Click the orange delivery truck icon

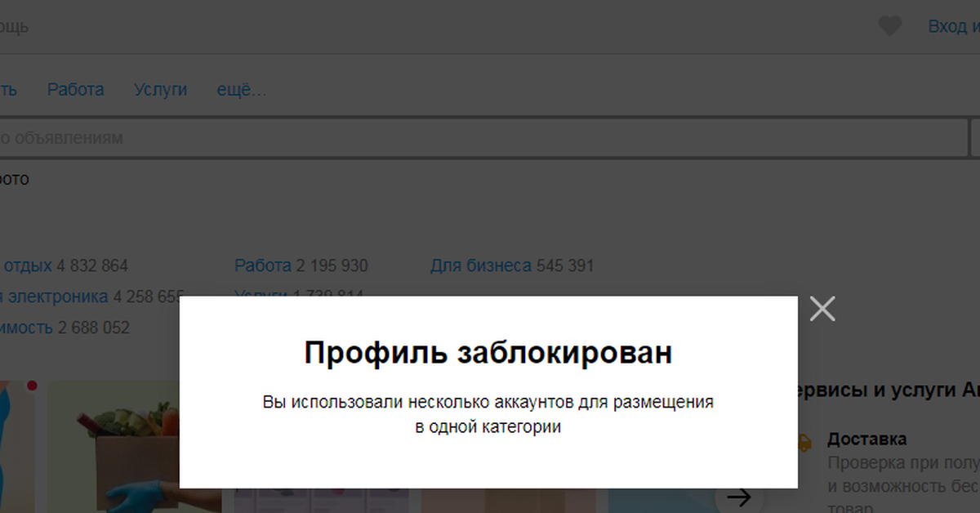[804, 443]
